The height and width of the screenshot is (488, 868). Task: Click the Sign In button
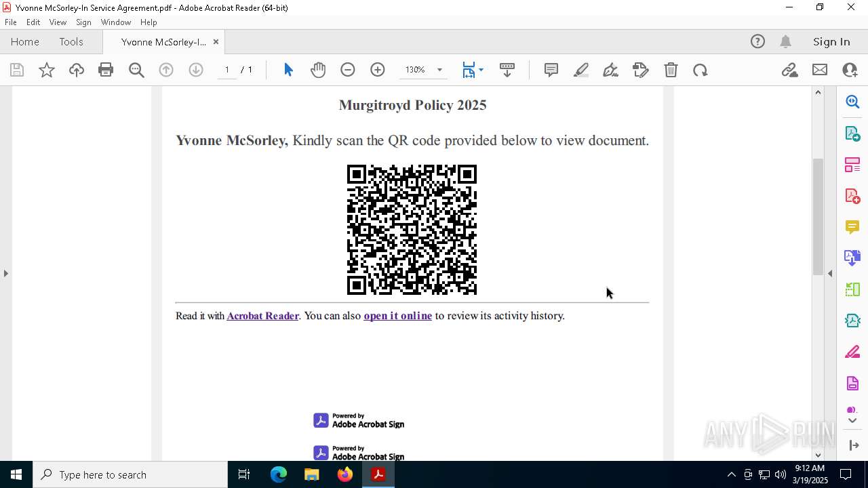point(831,41)
